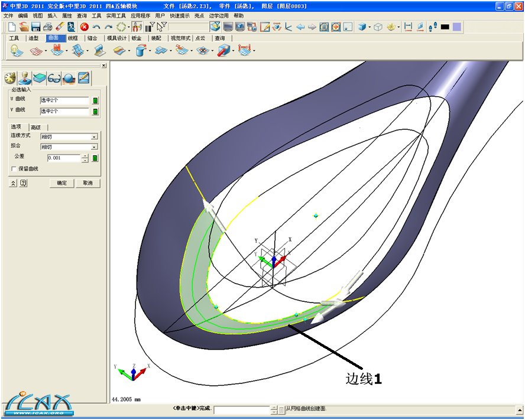Click the open file folder icon
This screenshot has width=525, height=420.
(24, 27)
